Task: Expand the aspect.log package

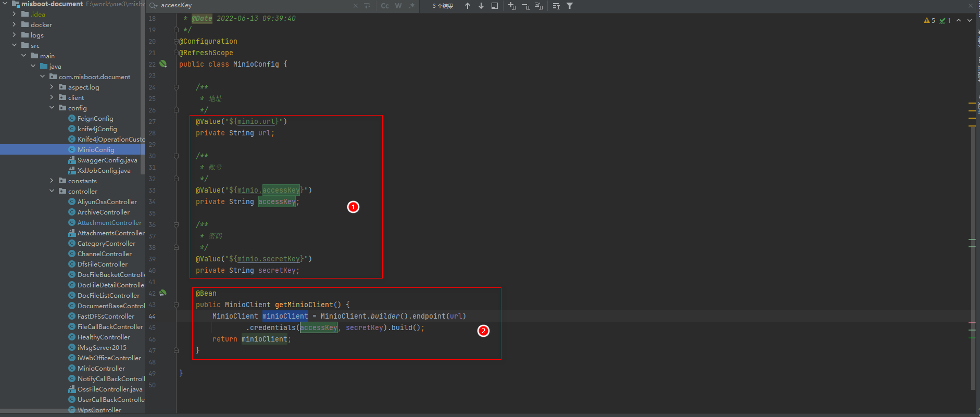Action: (x=52, y=87)
